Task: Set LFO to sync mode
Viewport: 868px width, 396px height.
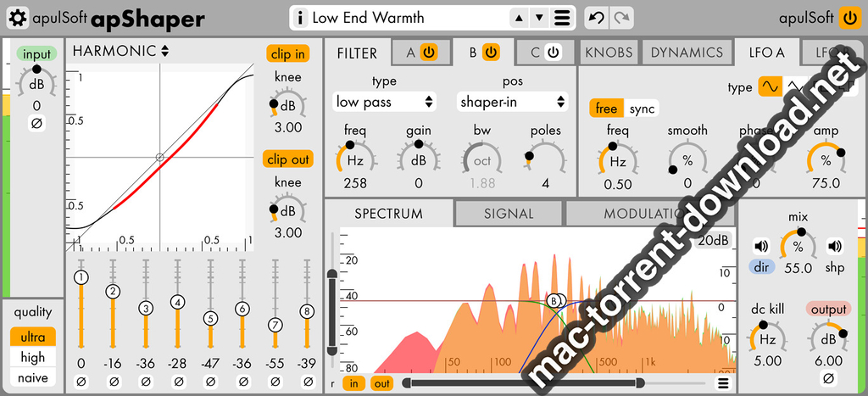Action: [x=643, y=109]
